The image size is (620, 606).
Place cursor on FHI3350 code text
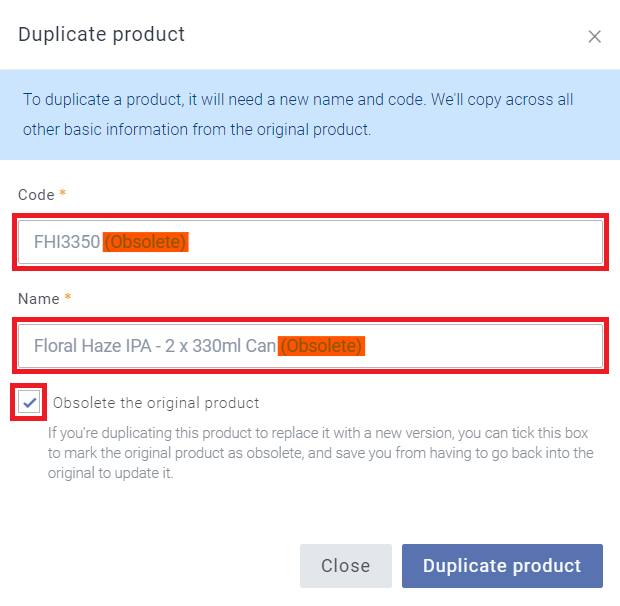click(66, 242)
